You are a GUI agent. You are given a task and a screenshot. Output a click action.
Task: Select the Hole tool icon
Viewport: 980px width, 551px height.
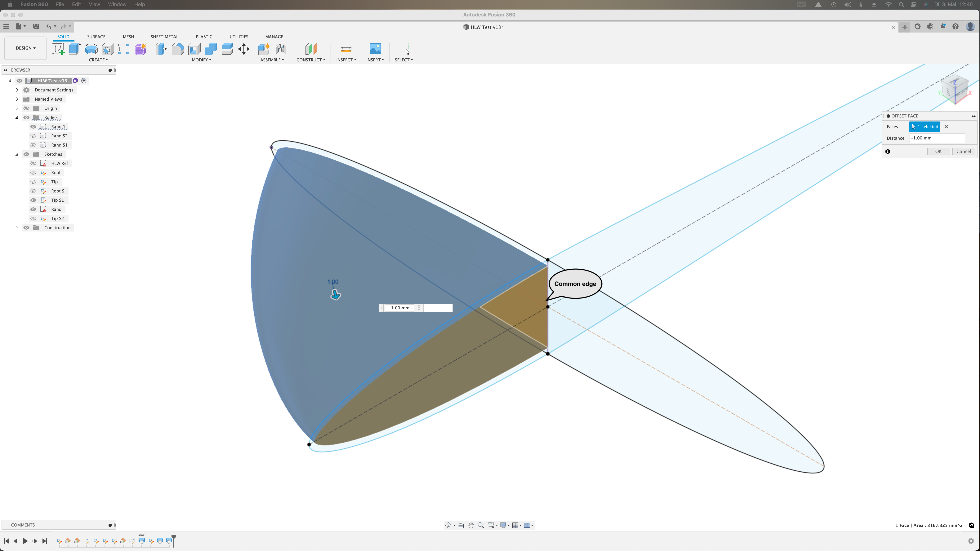coord(108,49)
